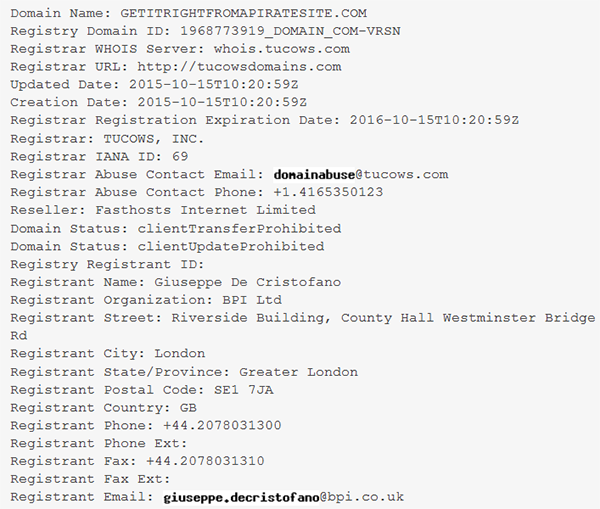Select the domainabuse@tucows.com email address
Screen dimensions: 600x509
361,175
